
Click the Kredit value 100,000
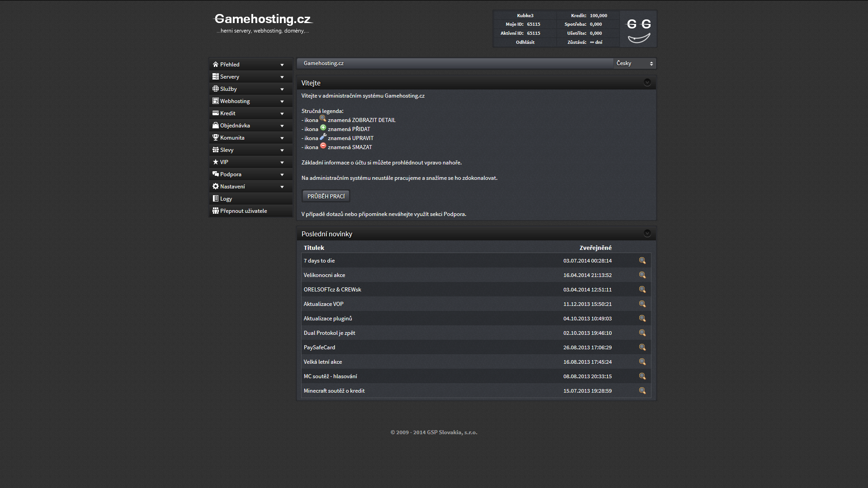click(x=598, y=15)
